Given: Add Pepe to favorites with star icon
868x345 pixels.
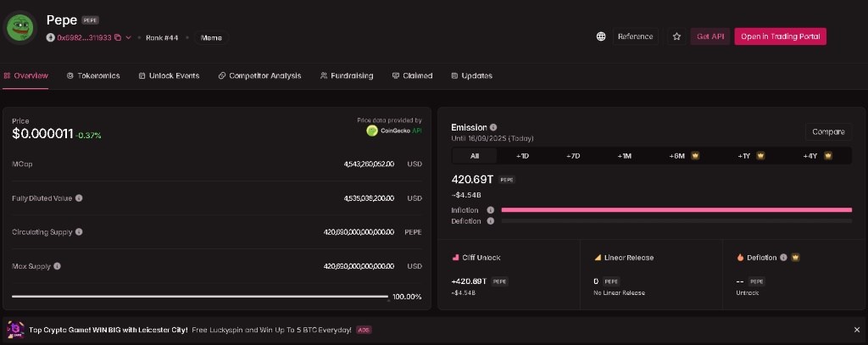Looking at the screenshot, I should click(676, 36).
